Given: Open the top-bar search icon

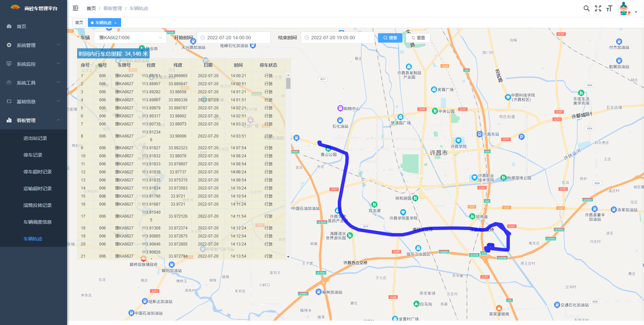Looking at the screenshot, I should point(586,8).
